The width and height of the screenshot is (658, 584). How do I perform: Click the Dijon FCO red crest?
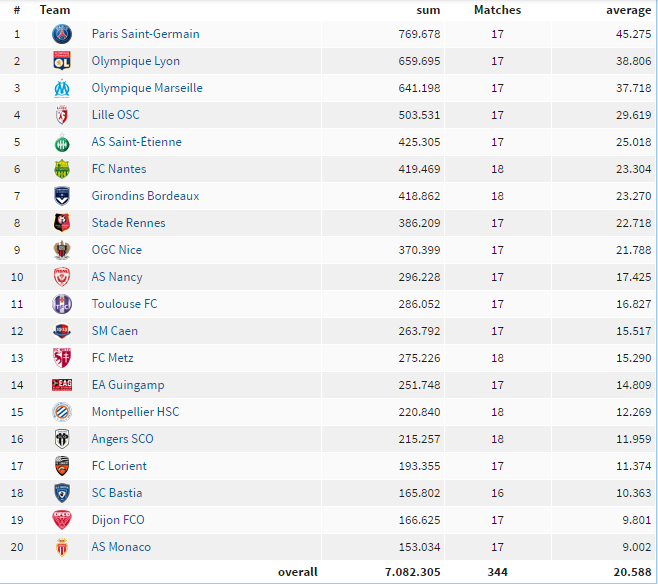pyautogui.click(x=62, y=520)
